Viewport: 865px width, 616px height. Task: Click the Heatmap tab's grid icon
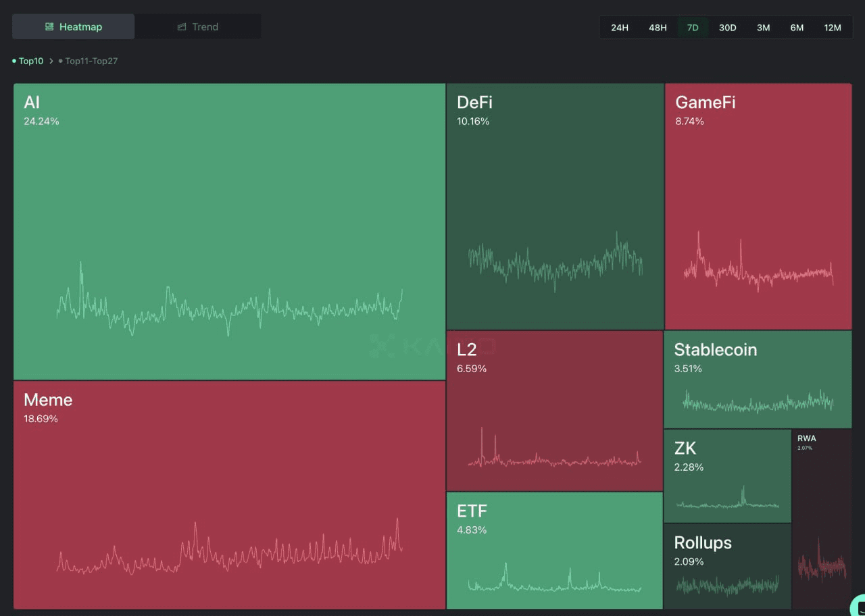pos(49,27)
